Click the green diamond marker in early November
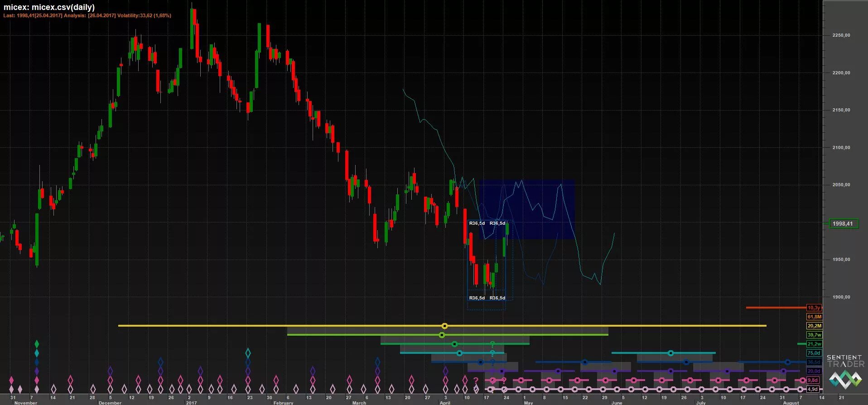 37,344
